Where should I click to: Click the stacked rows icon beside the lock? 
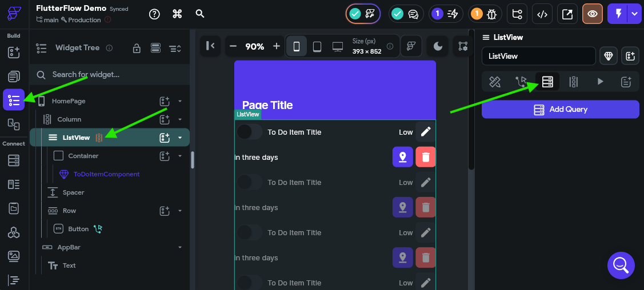tap(155, 49)
